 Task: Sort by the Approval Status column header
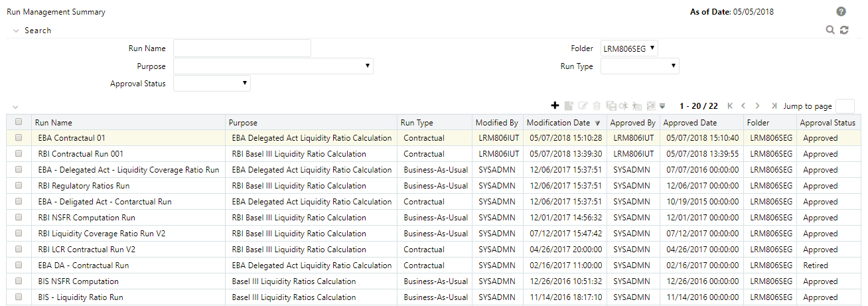click(x=828, y=123)
